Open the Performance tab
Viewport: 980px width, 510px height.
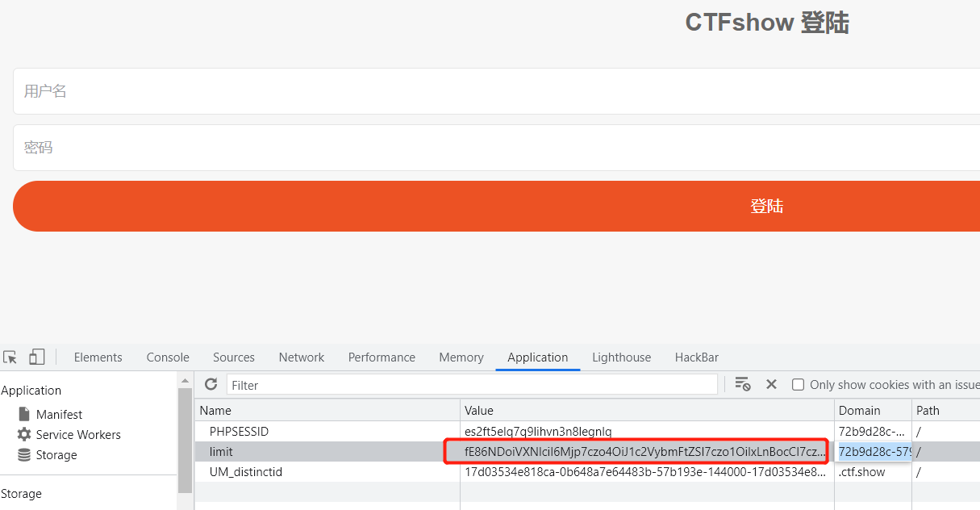point(382,357)
